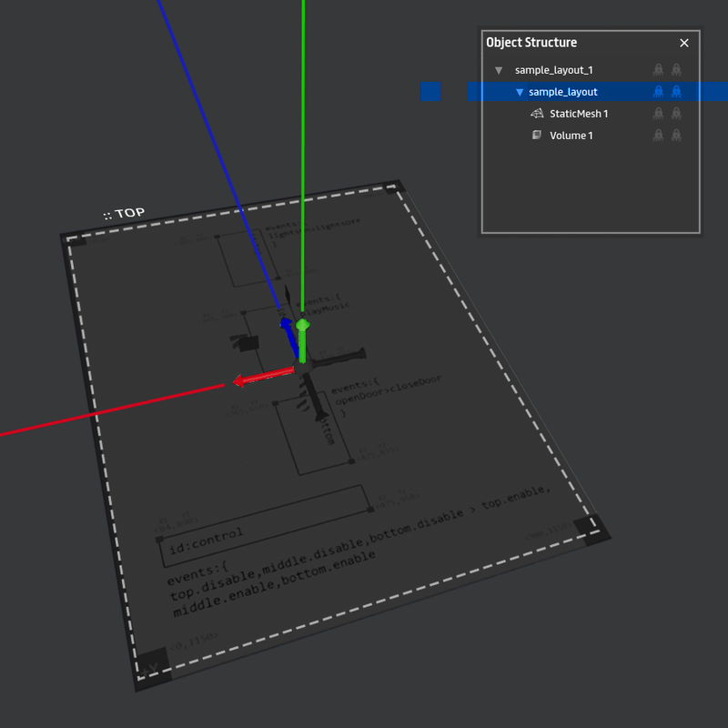Click the Volume 1 cube icon

click(536, 136)
